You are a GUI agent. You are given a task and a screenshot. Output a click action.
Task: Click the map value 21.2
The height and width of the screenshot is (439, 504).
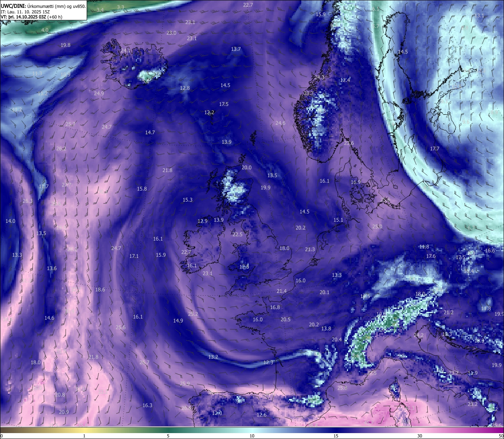click(x=448, y=312)
